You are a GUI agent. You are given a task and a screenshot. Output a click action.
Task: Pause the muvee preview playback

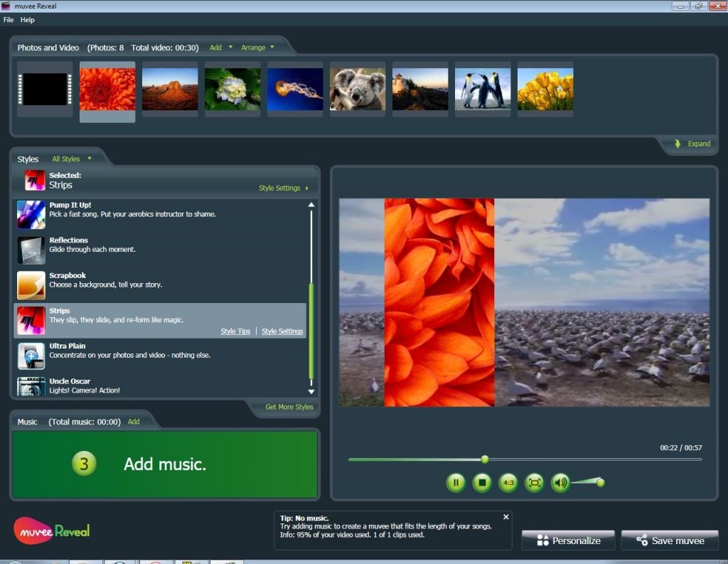point(456,482)
